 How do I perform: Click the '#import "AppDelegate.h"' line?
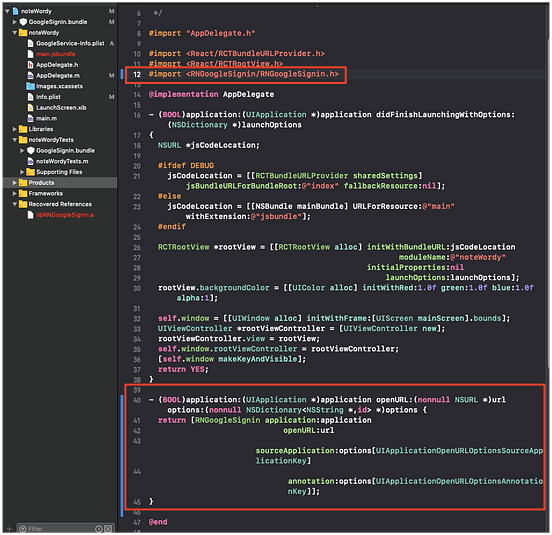click(x=202, y=33)
